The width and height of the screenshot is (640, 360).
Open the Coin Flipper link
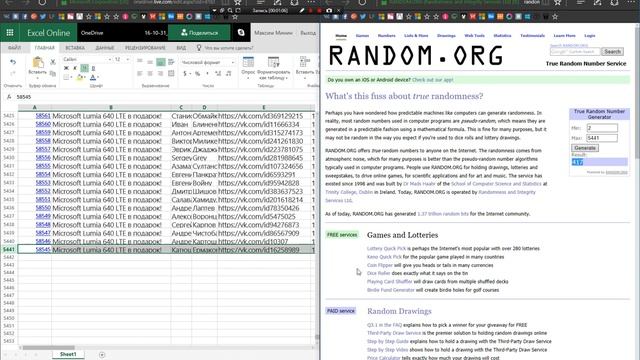pos(380,265)
